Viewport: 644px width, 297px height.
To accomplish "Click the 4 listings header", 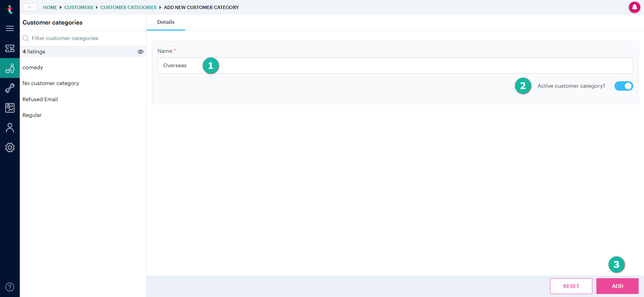I will (34, 52).
